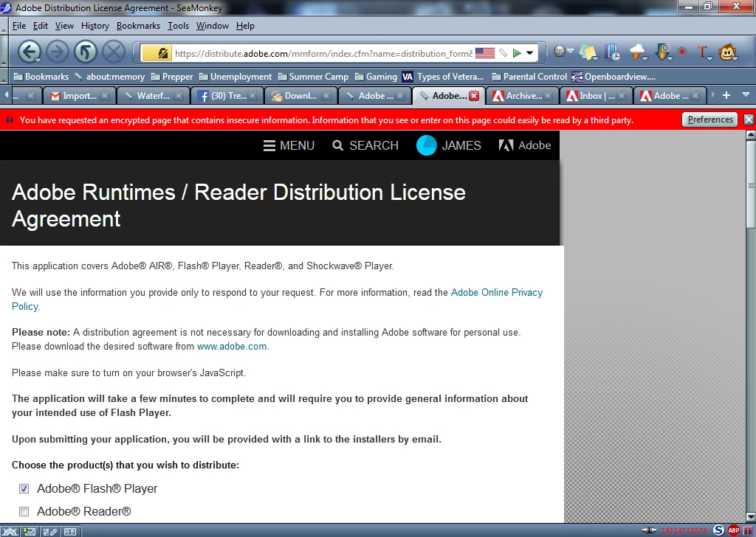
Task: Expand the Greasemonkey icon dropdown arrow
Action: point(735,58)
